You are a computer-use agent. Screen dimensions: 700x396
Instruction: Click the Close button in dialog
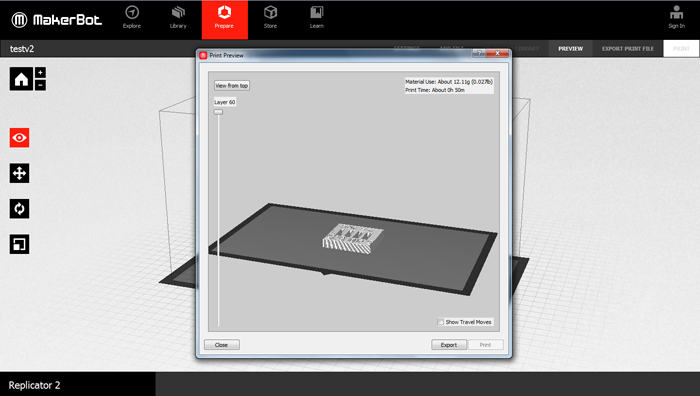click(x=221, y=345)
